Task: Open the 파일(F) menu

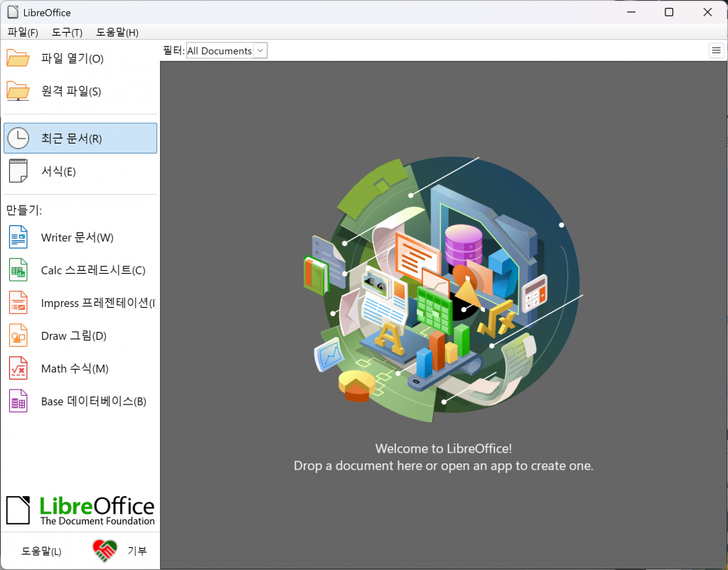Action: (23, 33)
